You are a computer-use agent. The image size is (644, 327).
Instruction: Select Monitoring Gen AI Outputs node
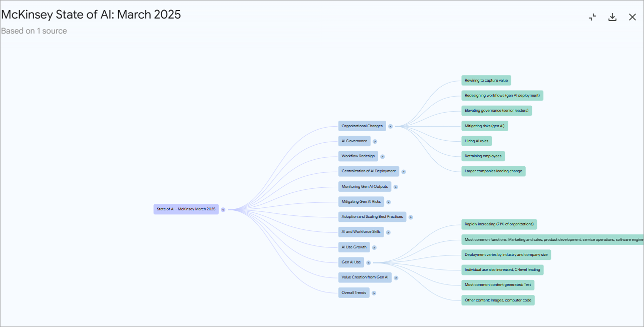[365, 187]
